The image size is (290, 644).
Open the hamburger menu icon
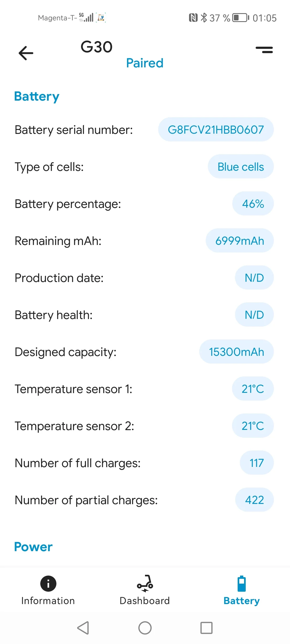click(x=264, y=50)
